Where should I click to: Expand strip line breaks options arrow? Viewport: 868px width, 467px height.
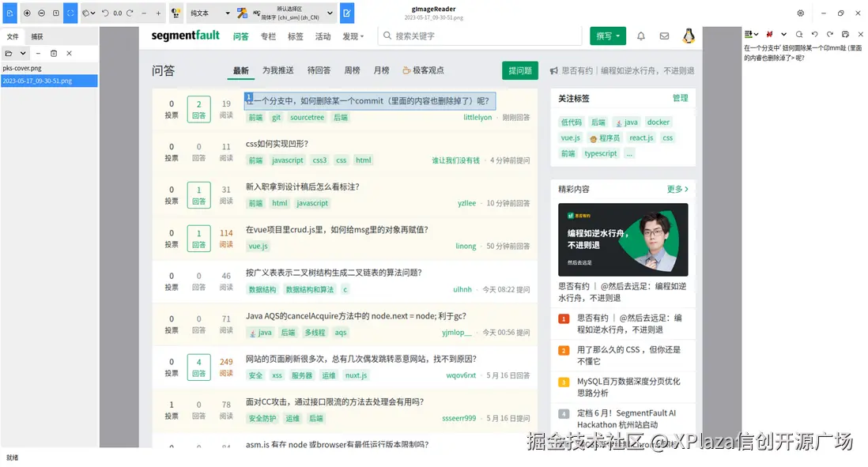784,34
